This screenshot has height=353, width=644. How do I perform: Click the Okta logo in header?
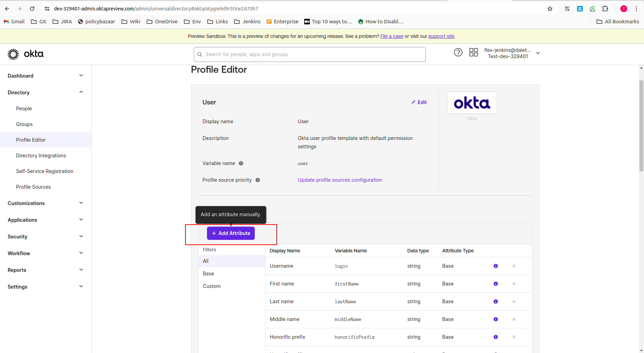[x=25, y=54]
